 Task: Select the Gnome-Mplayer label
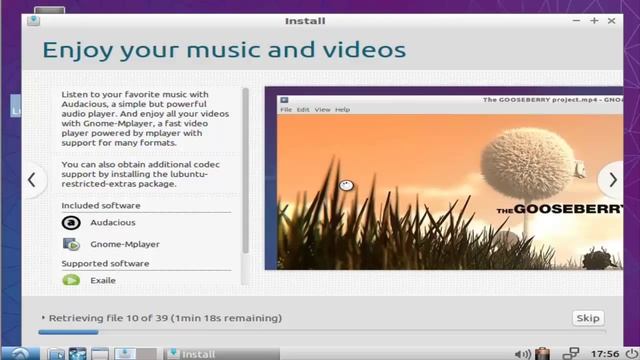(x=125, y=244)
